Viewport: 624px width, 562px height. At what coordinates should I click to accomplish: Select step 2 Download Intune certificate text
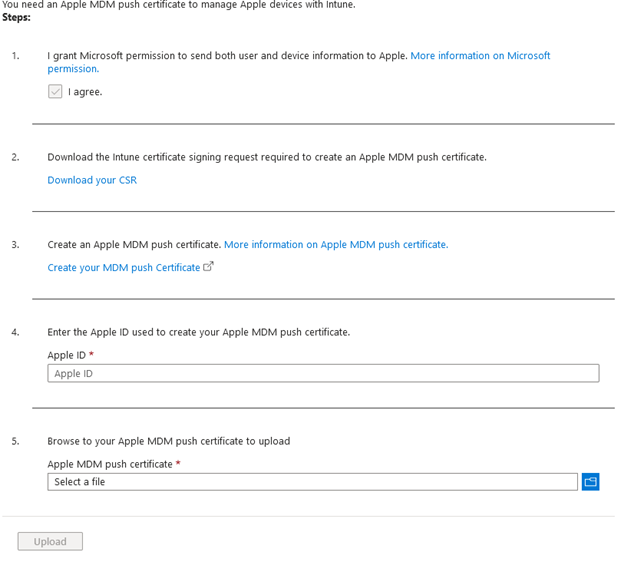(267, 157)
